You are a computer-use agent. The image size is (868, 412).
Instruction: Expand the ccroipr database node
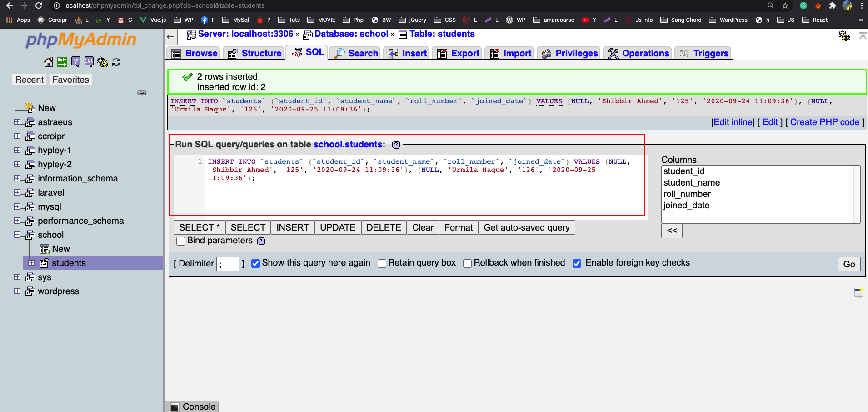[x=17, y=136]
